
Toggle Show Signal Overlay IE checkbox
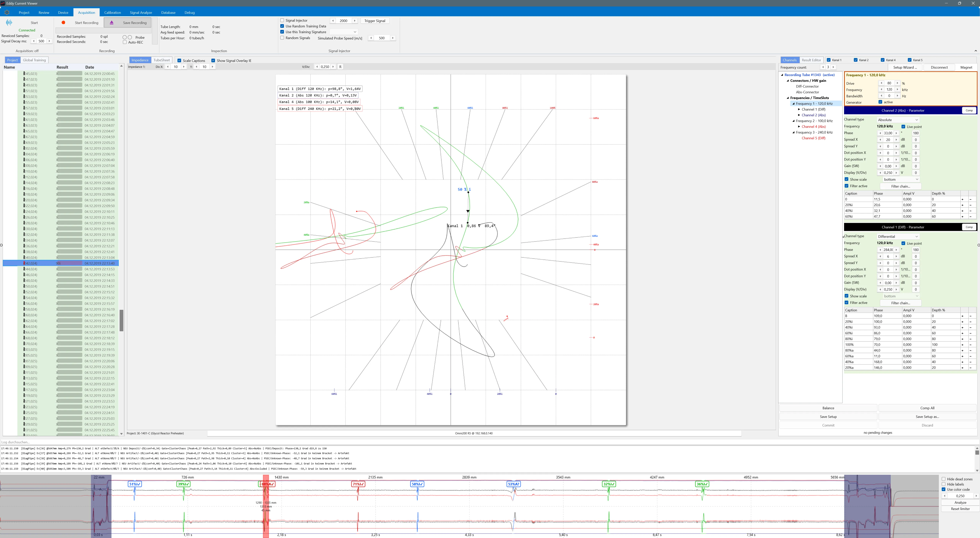click(x=213, y=61)
